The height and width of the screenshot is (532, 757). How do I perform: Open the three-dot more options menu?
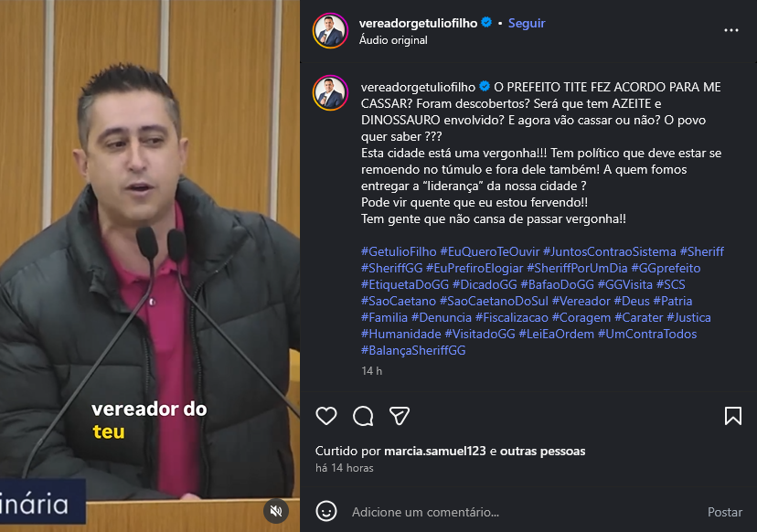click(x=730, y=30)
